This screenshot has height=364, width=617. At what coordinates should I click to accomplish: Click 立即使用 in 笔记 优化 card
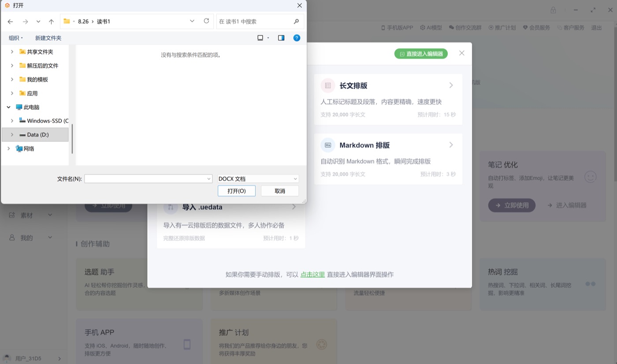[x=512, y=205]
